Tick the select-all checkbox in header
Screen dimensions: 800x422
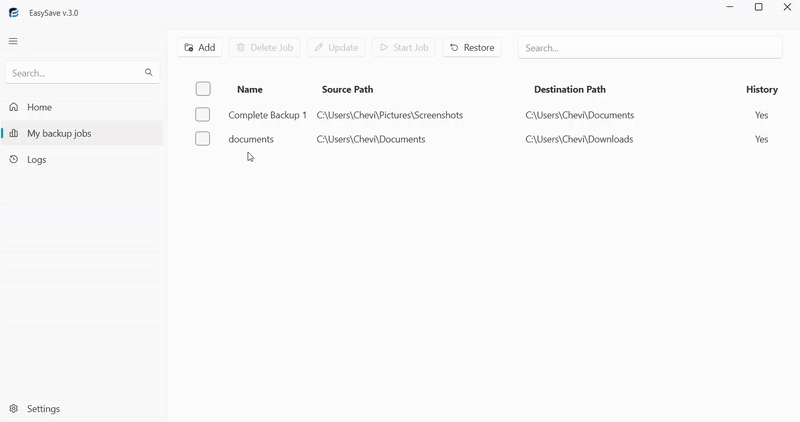tap(203, 89)
